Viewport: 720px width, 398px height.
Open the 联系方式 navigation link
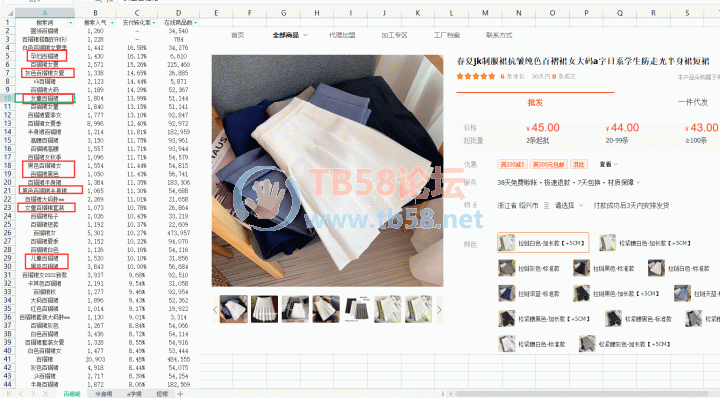(x=499, y=35)
